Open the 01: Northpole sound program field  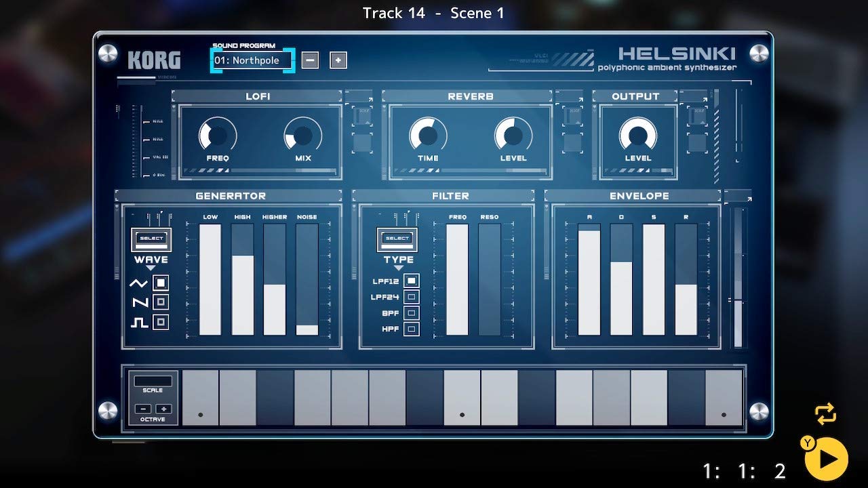[253, 60]
